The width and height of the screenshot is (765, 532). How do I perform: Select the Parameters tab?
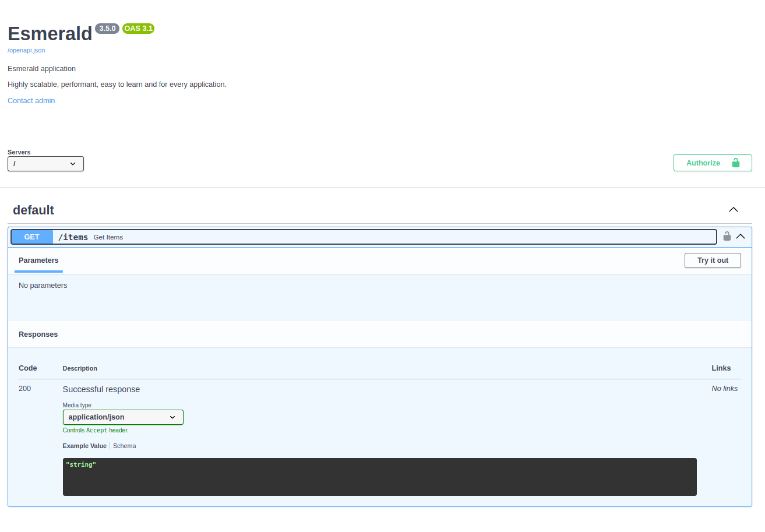coord(38,260)
